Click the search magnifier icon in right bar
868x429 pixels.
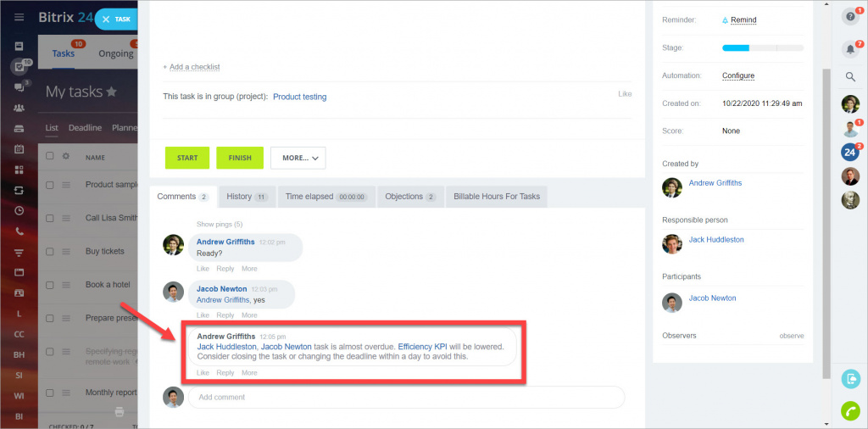[850, 77]
